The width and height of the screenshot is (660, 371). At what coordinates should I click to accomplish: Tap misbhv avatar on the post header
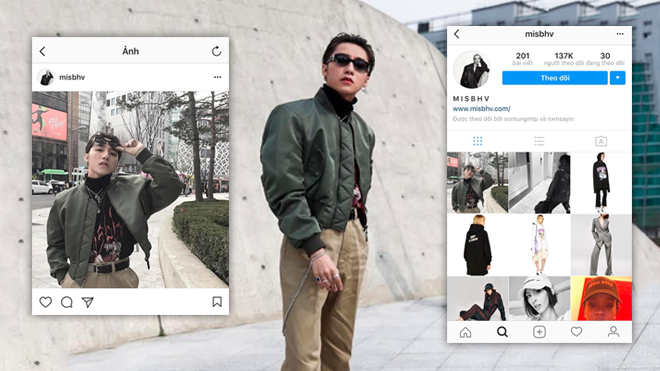pos(46,77)
